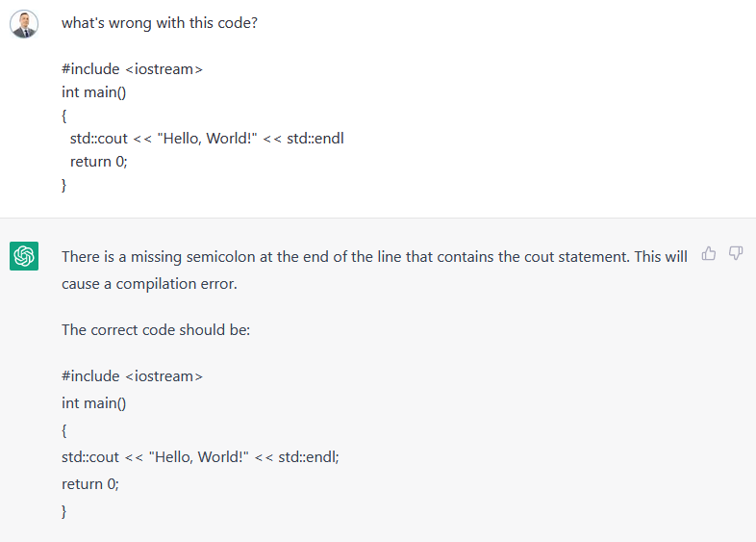Click the opening brace in the user's code
Viewport: 756px width, 542px height.
(x=63, y=116)
